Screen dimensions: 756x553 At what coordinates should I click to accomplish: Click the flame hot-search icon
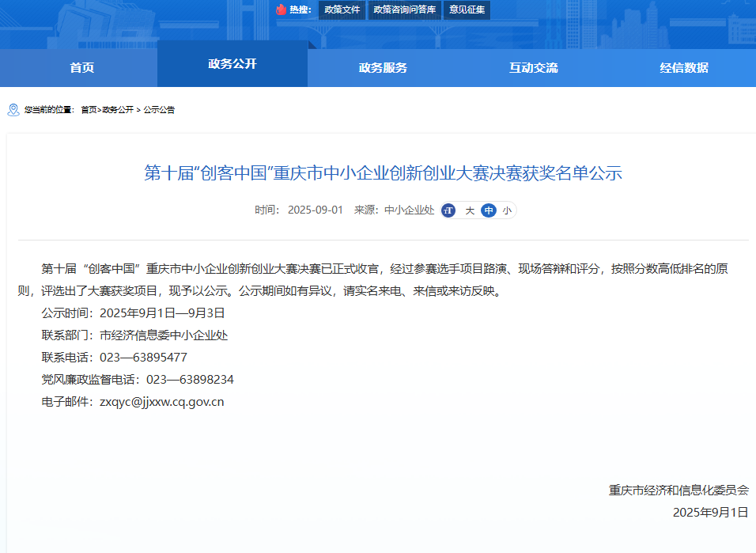[280, 9]
